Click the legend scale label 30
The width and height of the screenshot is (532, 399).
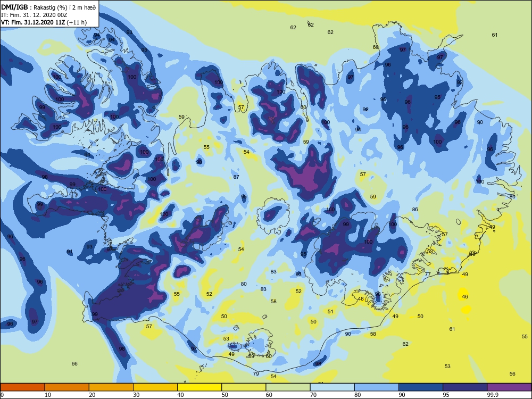point(136,395)
